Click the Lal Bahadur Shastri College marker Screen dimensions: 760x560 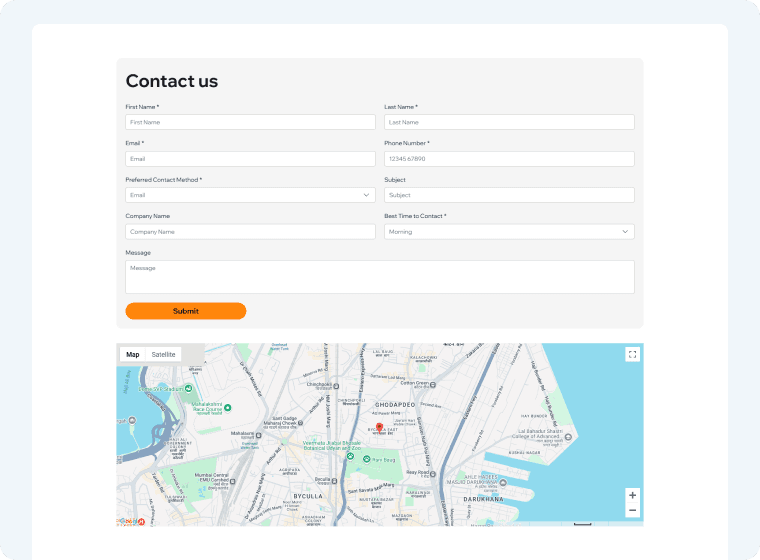(568, 437)
